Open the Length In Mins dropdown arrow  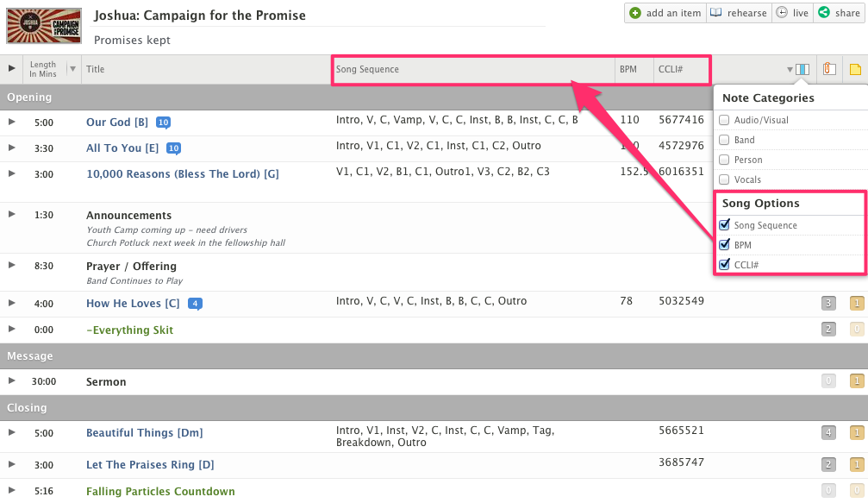(72, 69)
